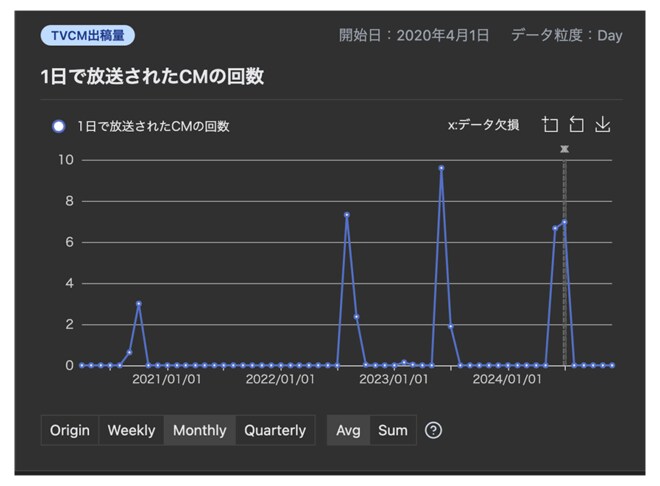Click the 2023/01/01 x-axis label
This screenshot has width=660, height=486.
[394, 379]
